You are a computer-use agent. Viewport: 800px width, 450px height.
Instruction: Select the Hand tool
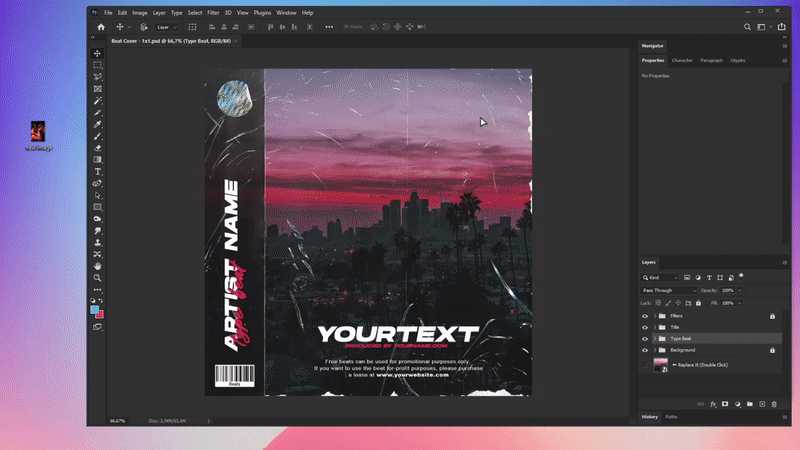(x=97, y=266)
